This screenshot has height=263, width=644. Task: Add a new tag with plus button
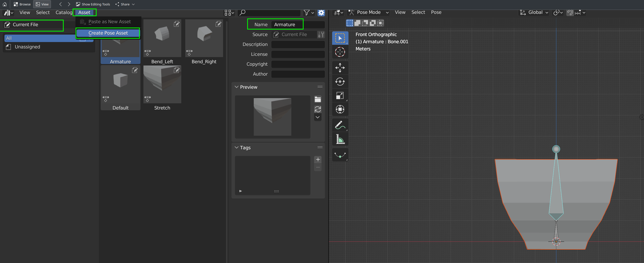tap(317, 159)
